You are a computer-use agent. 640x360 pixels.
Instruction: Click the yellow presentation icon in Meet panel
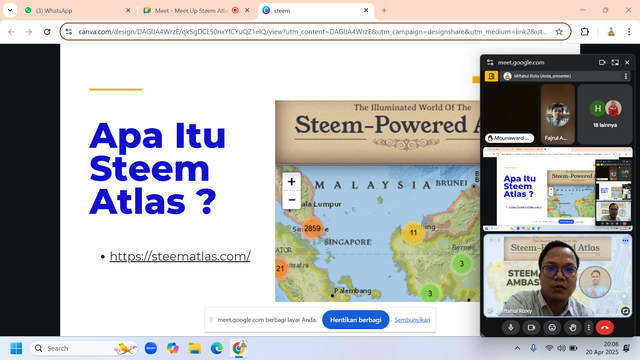pos(491,76)
